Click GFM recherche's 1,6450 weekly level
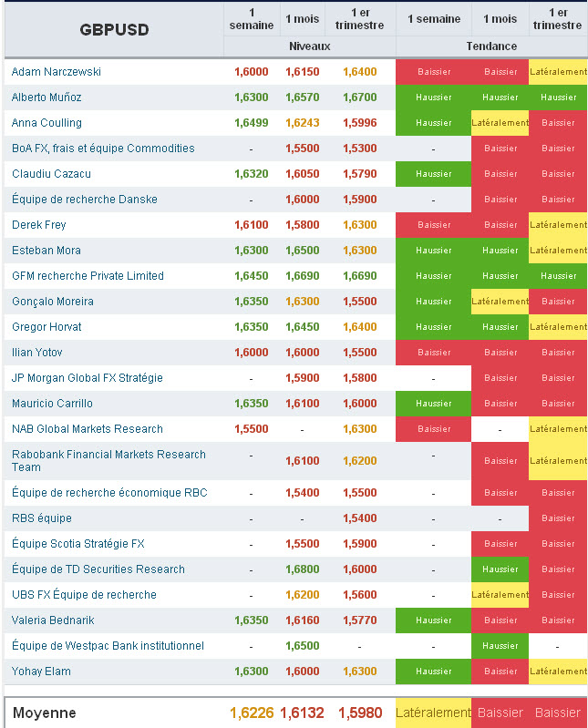The width and height of the screenshot is (588, 728). coord(252,276)
